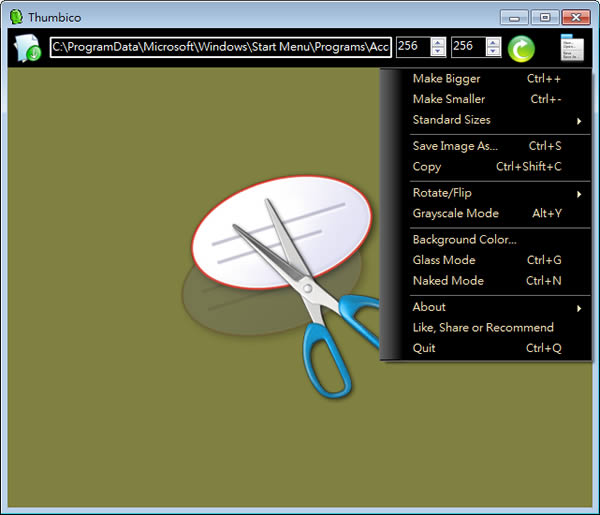
Task: Increase the width value with up arrow
Action: (438, 42)
